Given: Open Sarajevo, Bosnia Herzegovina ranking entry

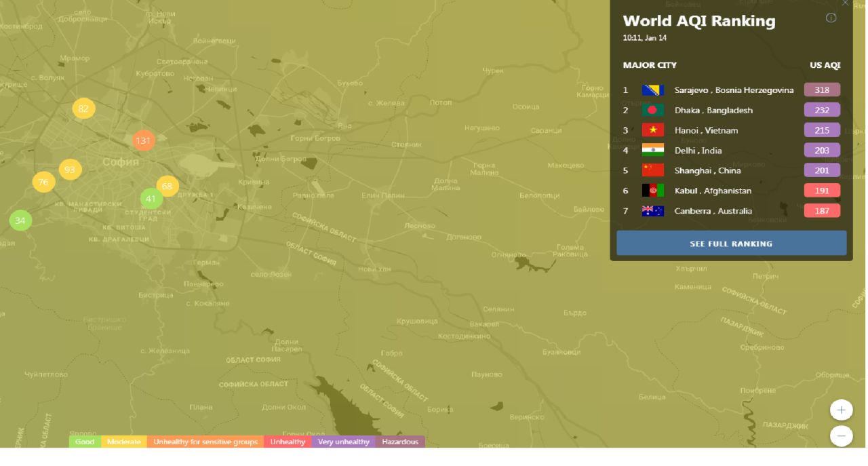Looking at the screenshot, I should 733,90.
